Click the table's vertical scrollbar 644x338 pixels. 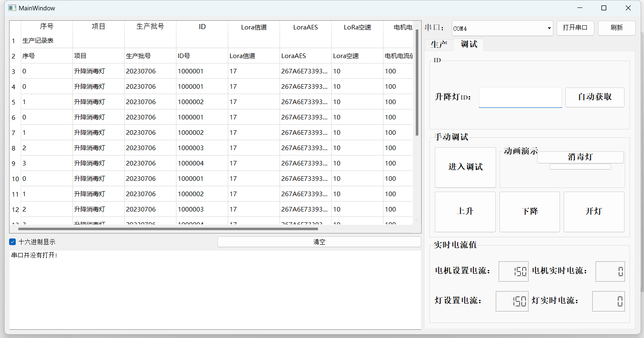417,83
